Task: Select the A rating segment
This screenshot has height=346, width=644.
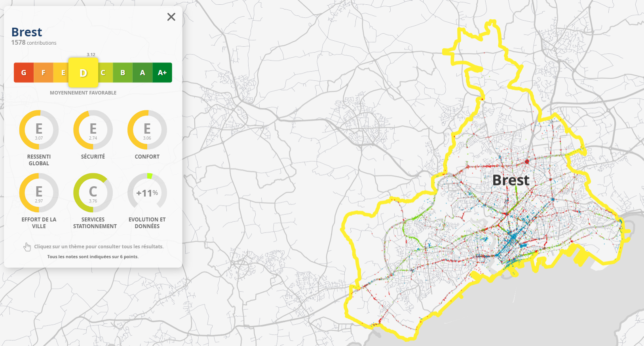Action: point(142,72)
